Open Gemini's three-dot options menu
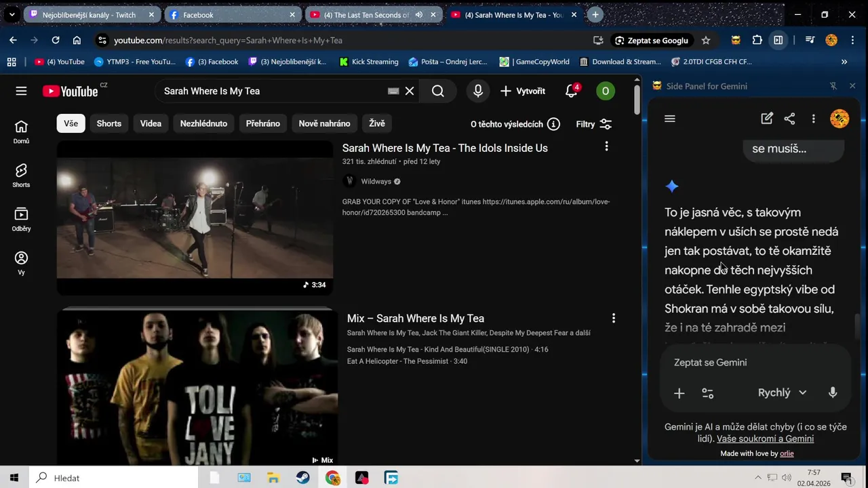868x488 pixels. click(813, 119)
